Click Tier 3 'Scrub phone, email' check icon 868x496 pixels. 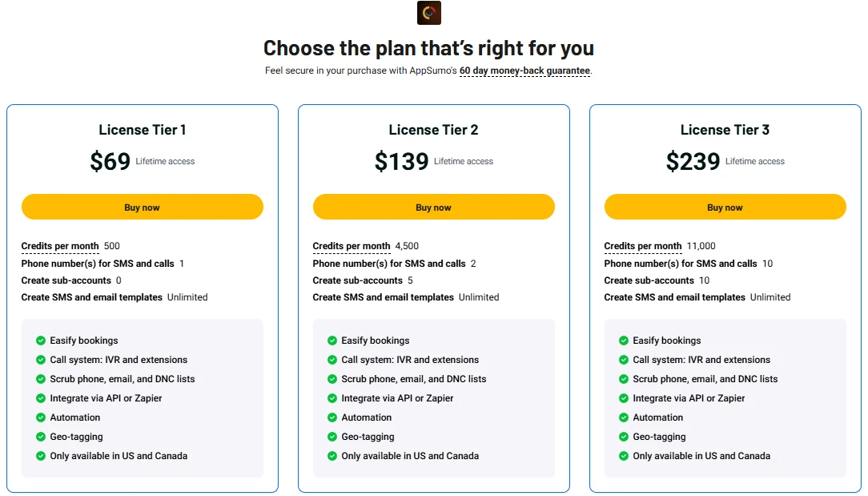623,379
